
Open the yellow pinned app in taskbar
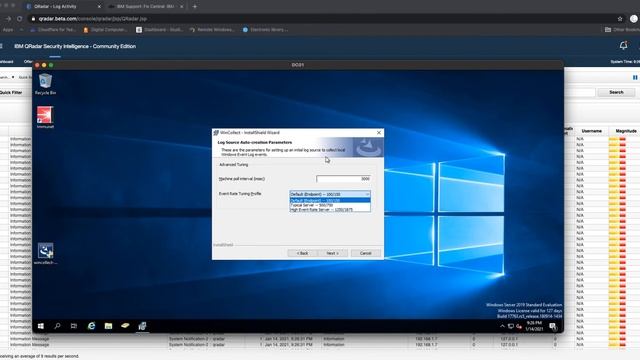[x=125, y=326]
